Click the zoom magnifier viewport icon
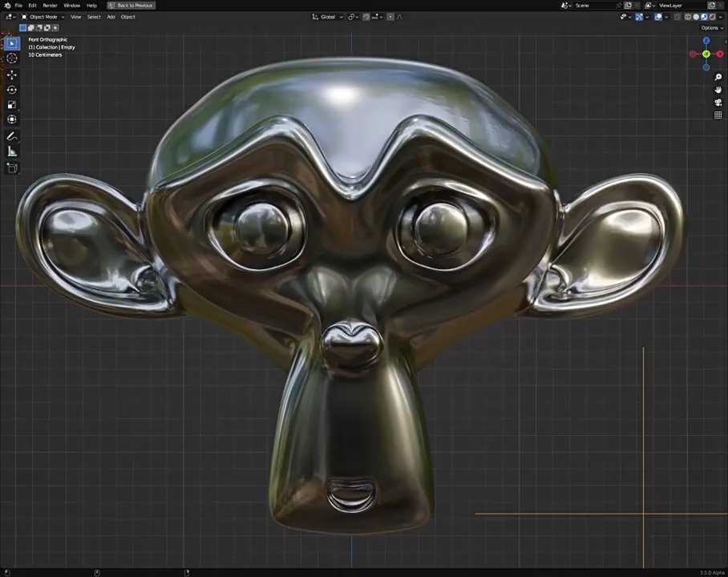The height and width of the screenshot is (577, 728). [718, 78]
